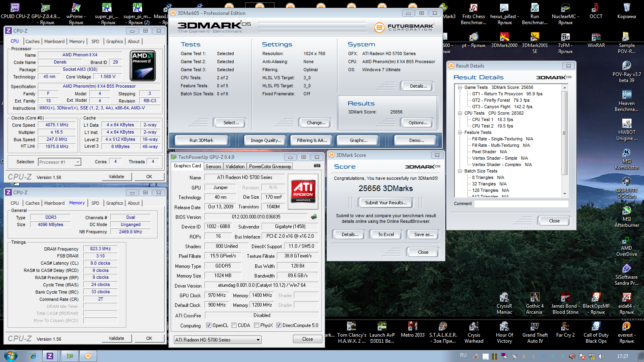Click the Graphs... button in 3DMark05
Screen dimensions: 644x362
tap(358, 140)
